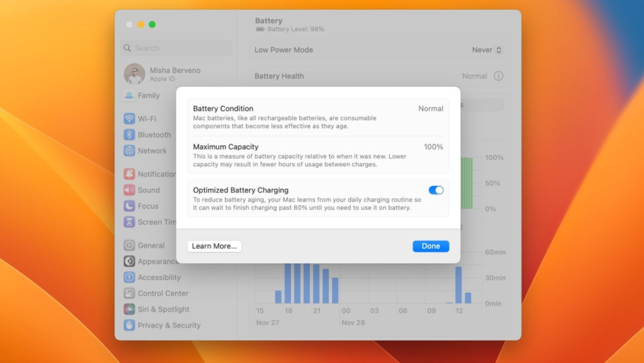
Task: Click the Learn More button
Action: coord(214,246)
